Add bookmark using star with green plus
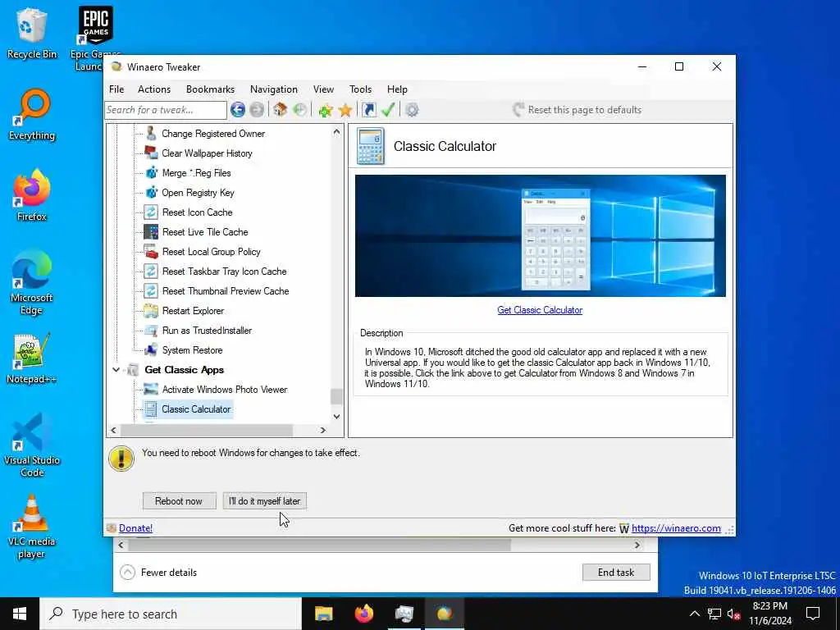840x630 pixels. [x=325, y=111]
